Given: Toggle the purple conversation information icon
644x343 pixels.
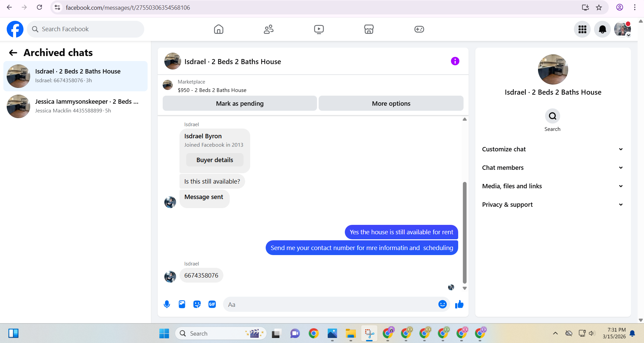Looking at the screenshot, I should coord(455,61).
